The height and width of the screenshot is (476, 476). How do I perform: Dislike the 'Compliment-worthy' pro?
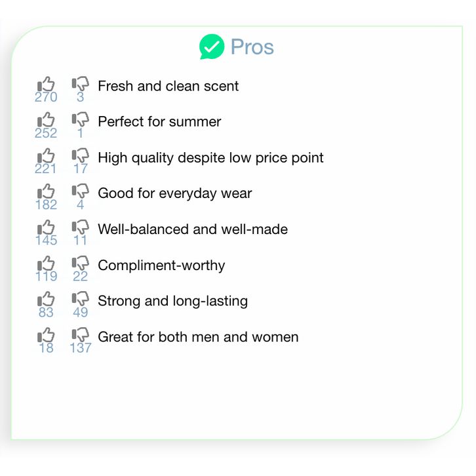click(80, 264)
